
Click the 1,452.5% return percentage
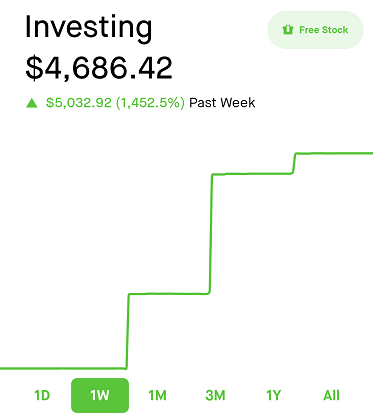(150, 103)
